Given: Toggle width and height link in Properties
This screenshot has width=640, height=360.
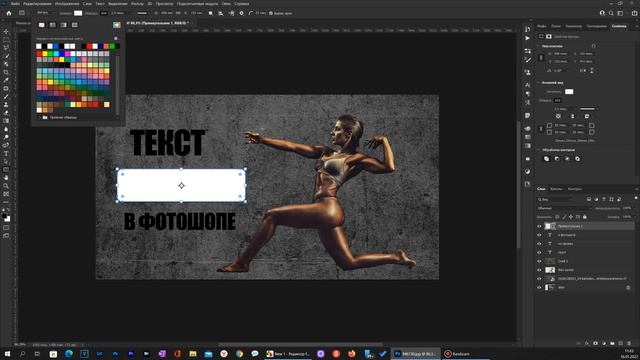Looking at the screenshot, I should point(541,58).
